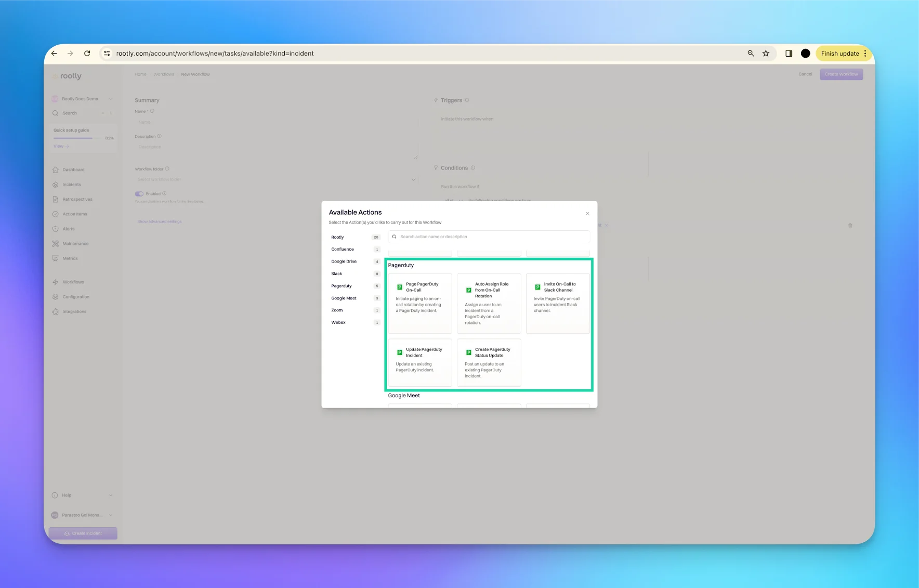
Task: Select the Pagerduty category
Action: [356, 286]
